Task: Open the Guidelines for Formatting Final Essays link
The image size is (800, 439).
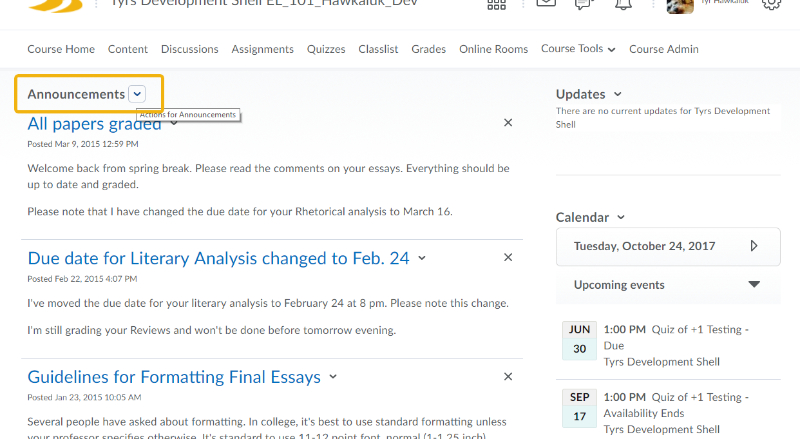Action: [x=174, y=377]
